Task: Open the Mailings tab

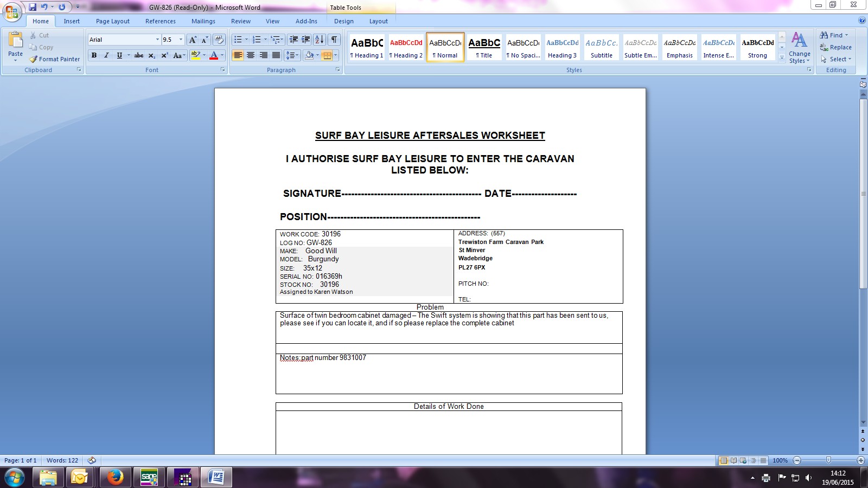Action: tap(203, 21)
